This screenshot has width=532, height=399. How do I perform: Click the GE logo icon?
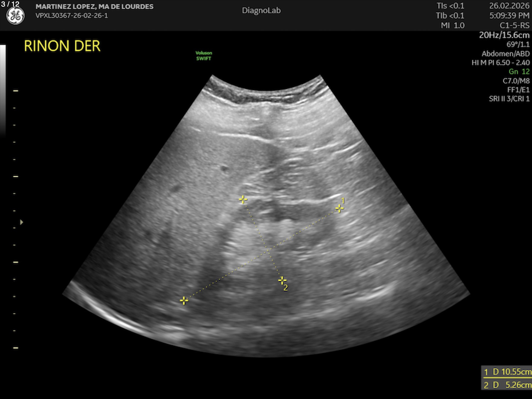pos(15,16)
